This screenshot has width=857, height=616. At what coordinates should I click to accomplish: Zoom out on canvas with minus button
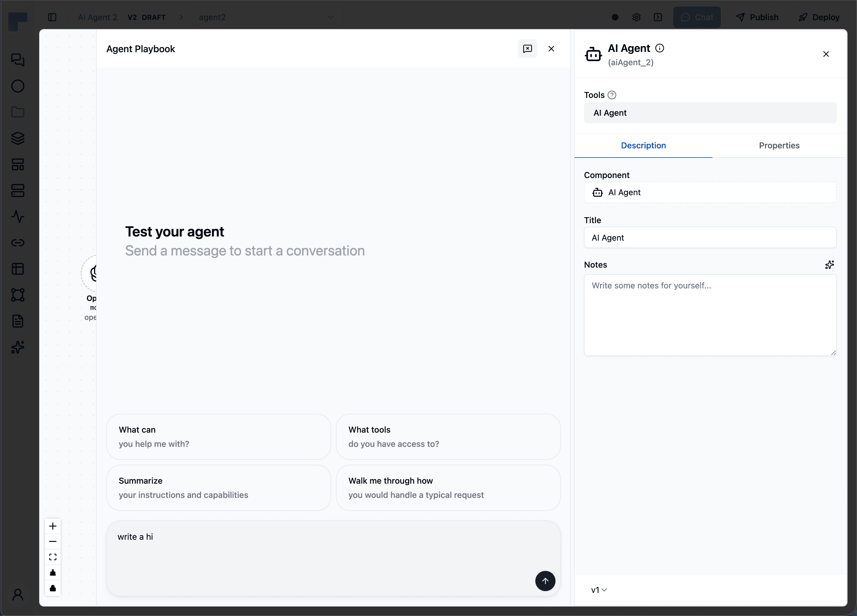point(53,542)
